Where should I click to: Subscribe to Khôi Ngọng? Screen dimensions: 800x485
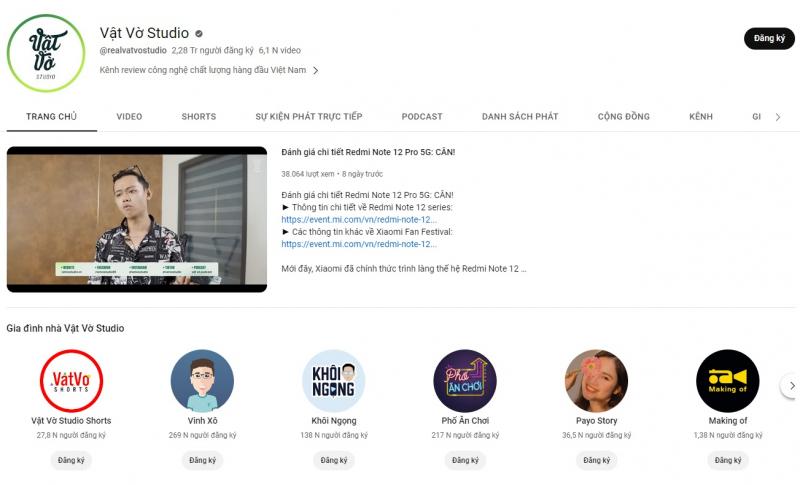click(x=334, y=460)
